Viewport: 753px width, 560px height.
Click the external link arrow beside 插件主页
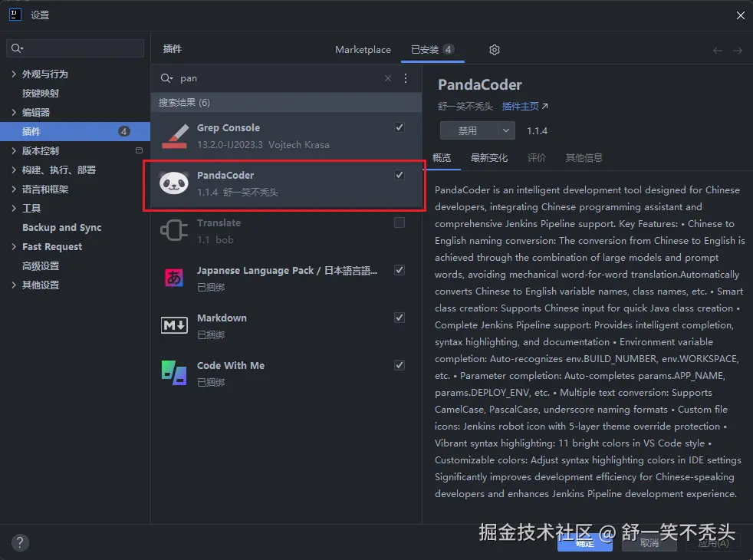(544, 106)
